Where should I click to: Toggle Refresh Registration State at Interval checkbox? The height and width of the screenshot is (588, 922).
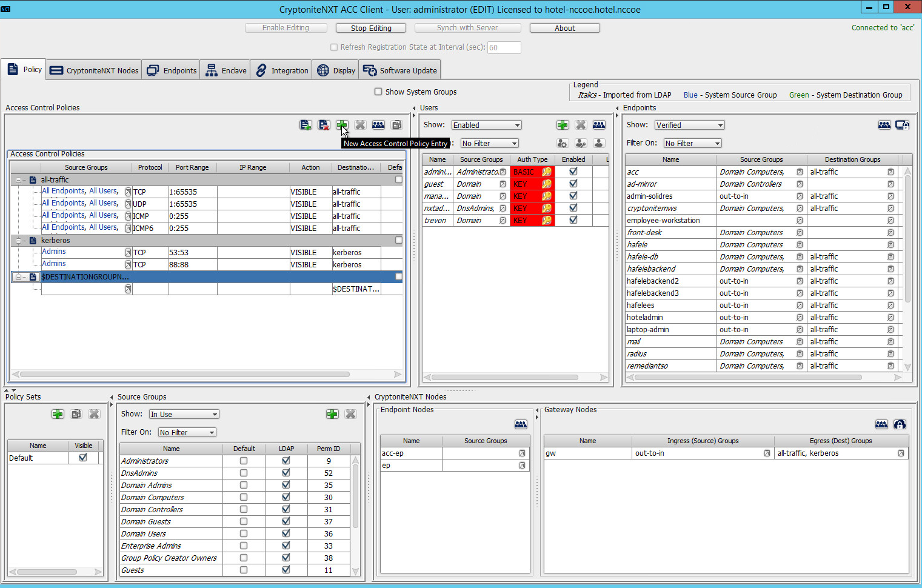[x=334, y=47]
